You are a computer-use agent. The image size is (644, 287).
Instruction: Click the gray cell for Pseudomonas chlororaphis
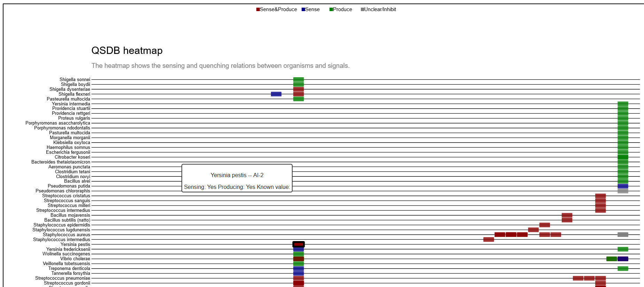[x=623, y=191]
